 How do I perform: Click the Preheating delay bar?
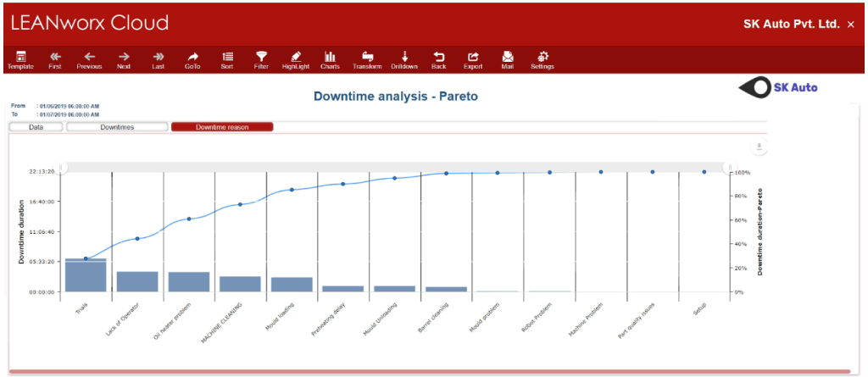click(343, 288)
